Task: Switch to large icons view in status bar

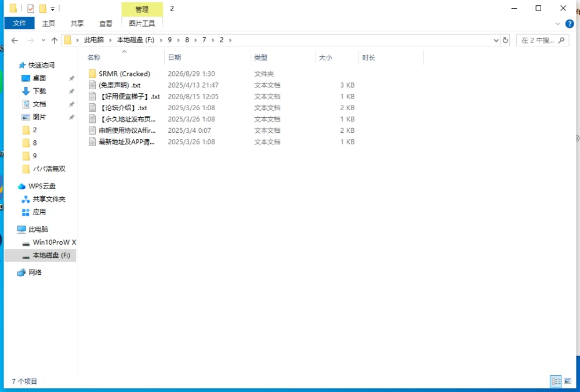Action: click(567, 382)
